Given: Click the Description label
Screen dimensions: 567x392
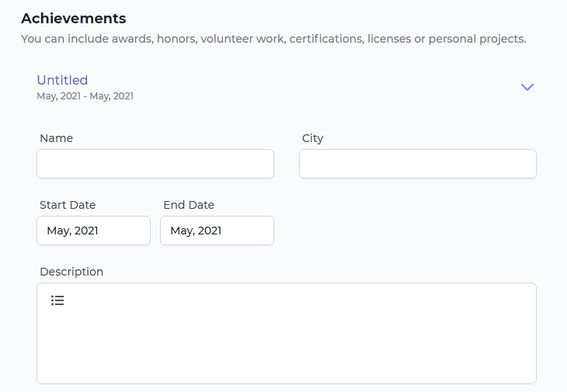Looking at the screenshot, I should coord(71,272).
